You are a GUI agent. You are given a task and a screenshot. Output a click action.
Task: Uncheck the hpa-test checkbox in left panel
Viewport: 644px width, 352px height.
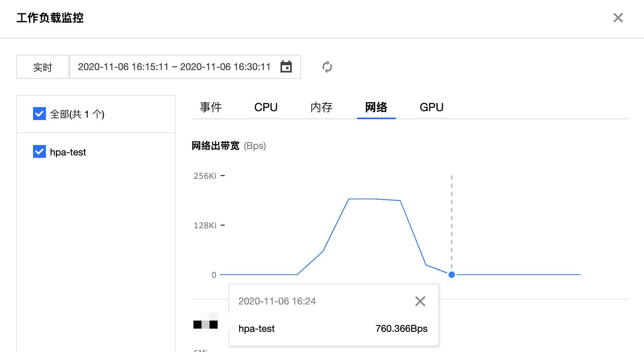tap(39, 152)
